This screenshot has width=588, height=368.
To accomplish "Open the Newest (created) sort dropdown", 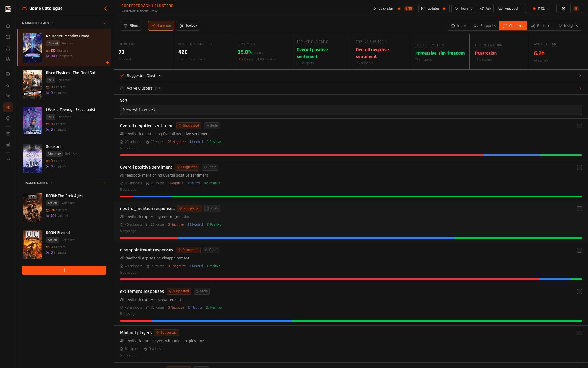I will (x=351, y=110).
